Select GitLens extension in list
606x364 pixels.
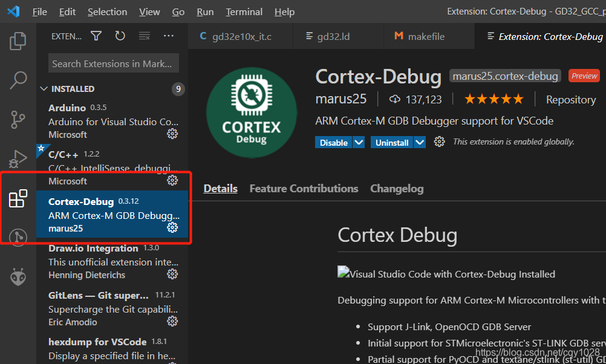pyautogui.click(x=112, y=308)
